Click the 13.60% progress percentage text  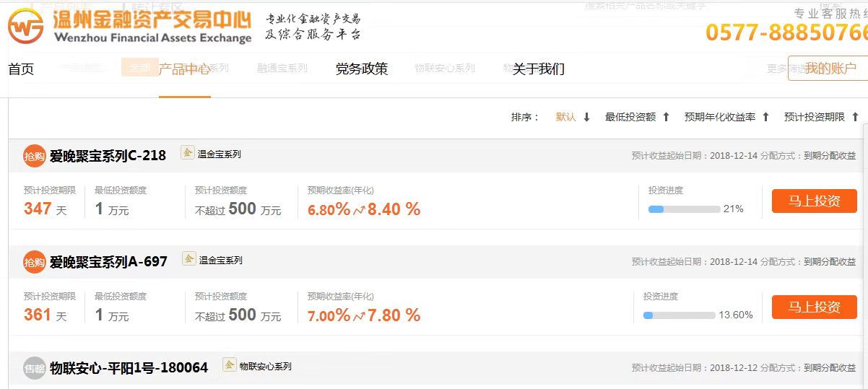tap(736, 315)
